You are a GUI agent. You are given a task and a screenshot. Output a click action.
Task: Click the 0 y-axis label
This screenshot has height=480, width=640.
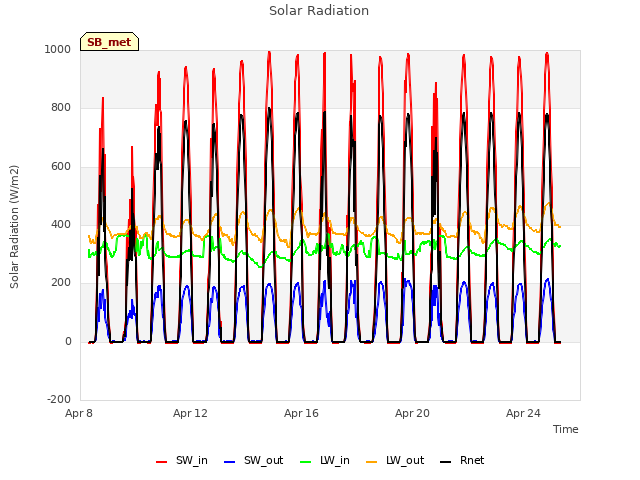coord(68,341)
